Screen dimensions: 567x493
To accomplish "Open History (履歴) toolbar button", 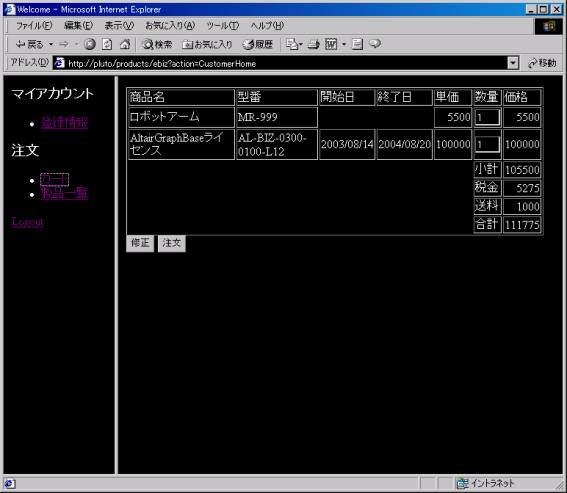I will (x=257, y=44).
